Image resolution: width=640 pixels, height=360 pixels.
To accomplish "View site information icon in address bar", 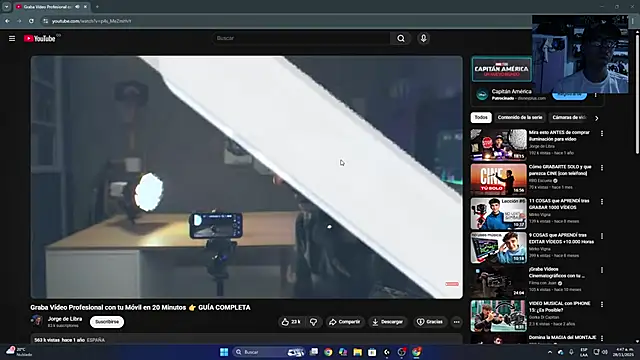I will 46,21.
